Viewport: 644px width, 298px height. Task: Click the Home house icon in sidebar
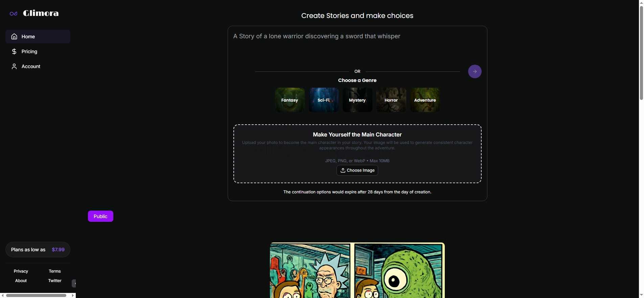pyautogui.click(x=14, y=37)
